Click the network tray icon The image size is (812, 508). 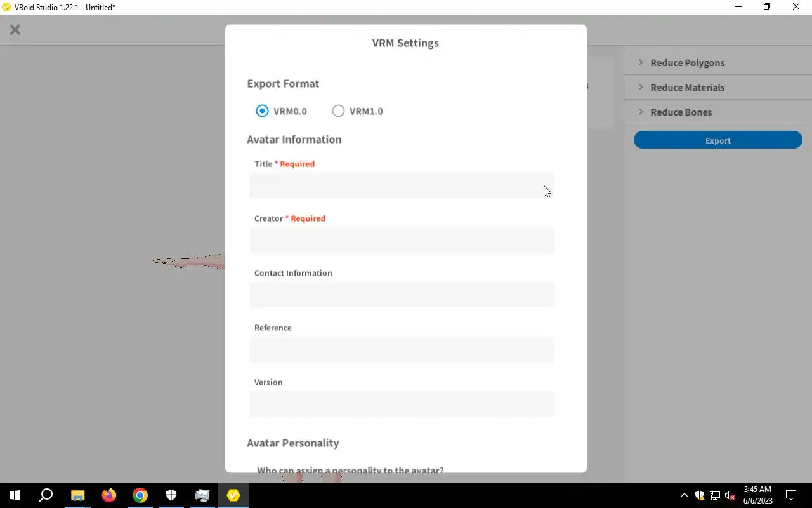[715, 495]
